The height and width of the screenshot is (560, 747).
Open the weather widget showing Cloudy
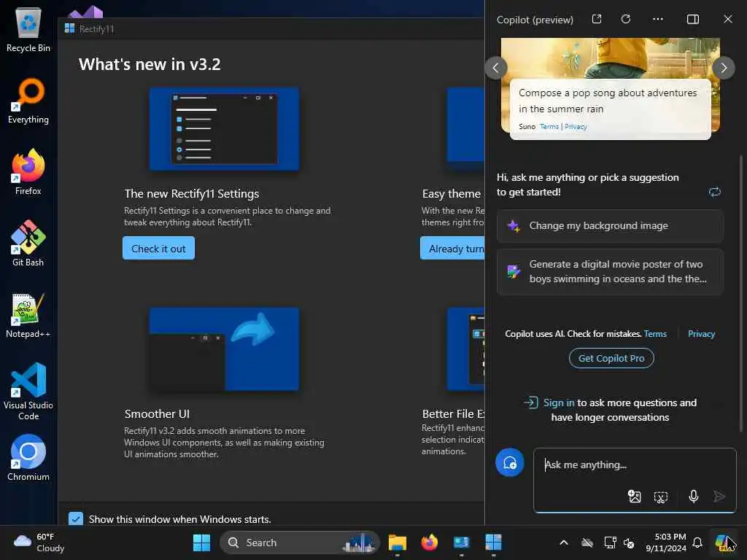[39, 542]
